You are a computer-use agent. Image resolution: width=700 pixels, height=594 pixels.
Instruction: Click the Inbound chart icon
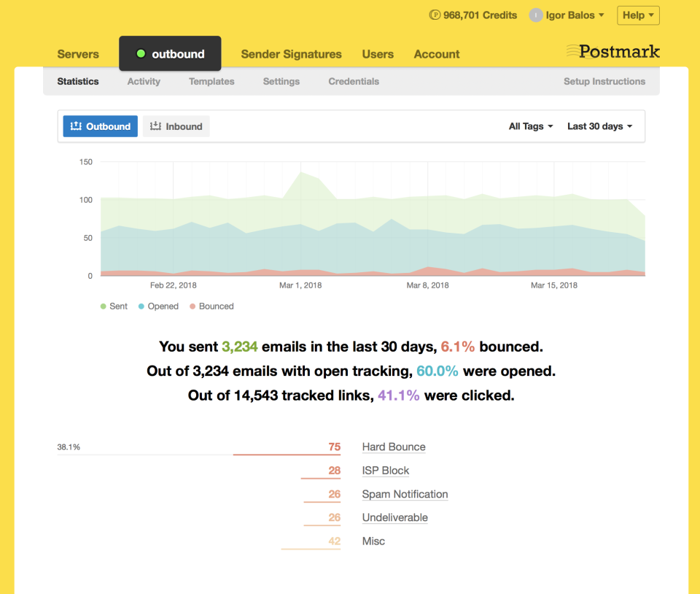155,126
